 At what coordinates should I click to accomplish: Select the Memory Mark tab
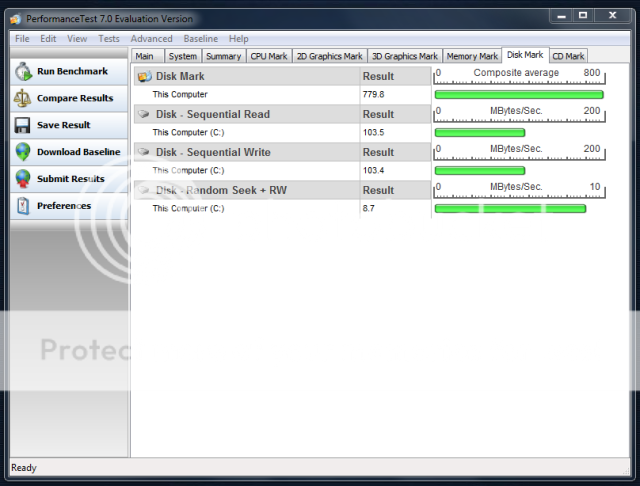[472, 56]
